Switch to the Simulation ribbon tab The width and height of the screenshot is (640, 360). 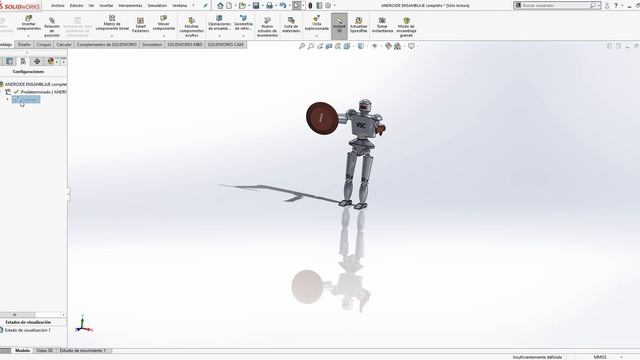pos(152,44)
